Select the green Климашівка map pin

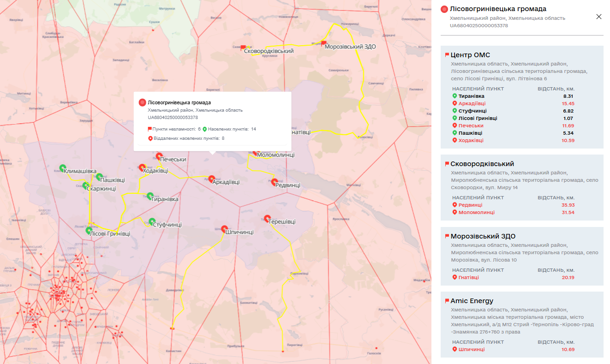point(63,168)
